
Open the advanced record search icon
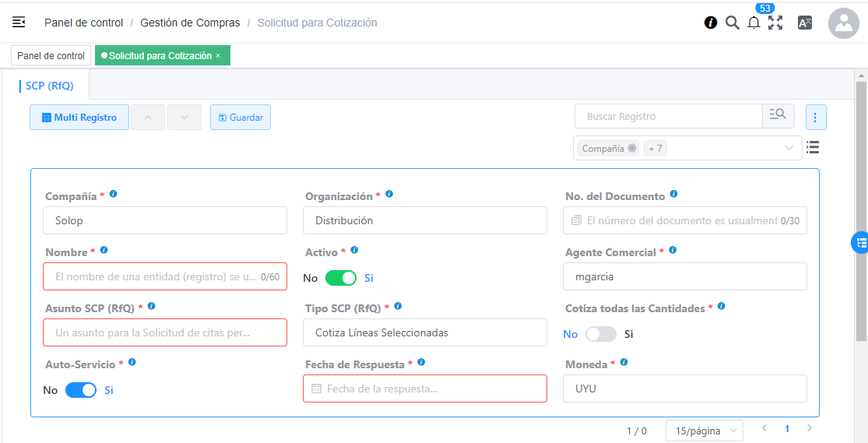(x=778, y=116)
